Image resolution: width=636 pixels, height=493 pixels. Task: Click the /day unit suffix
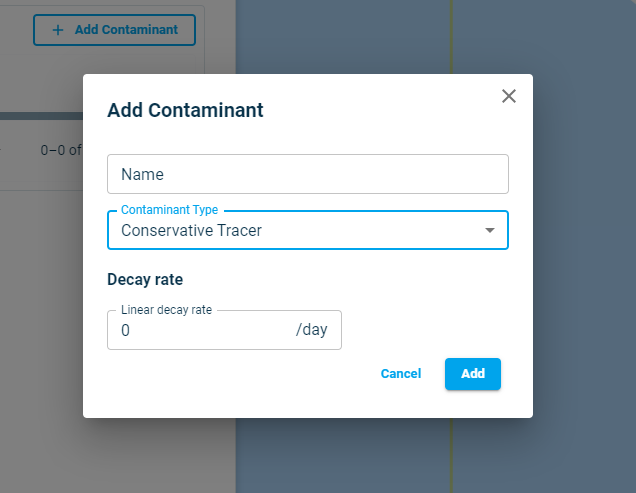pos(312,330)
